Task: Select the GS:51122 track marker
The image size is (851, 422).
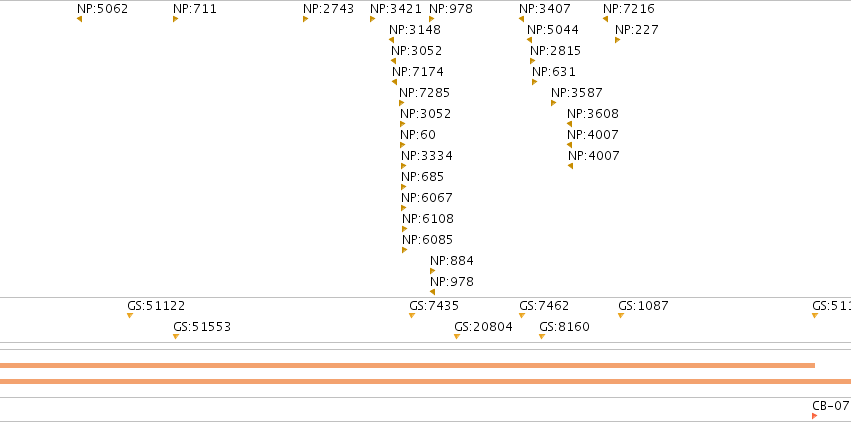Action: tap(130, 316)
